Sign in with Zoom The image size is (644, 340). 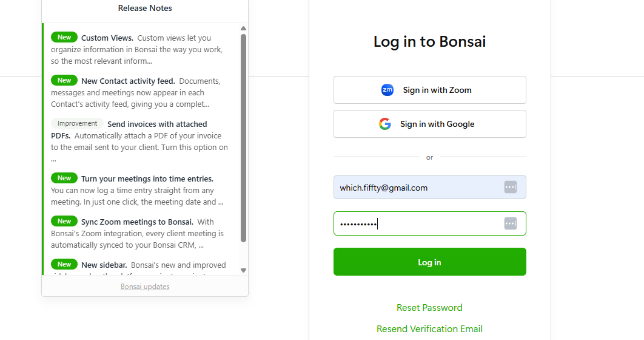click(x=429, y=90)
